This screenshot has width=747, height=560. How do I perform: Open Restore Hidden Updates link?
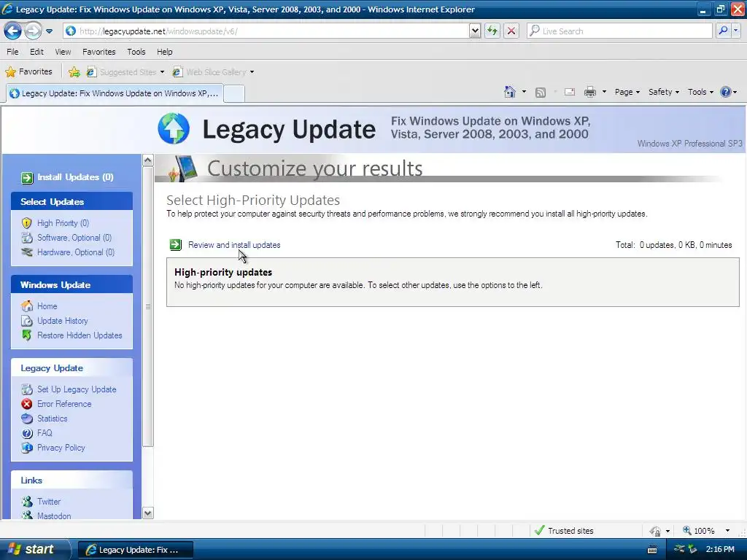pos(80,335)
